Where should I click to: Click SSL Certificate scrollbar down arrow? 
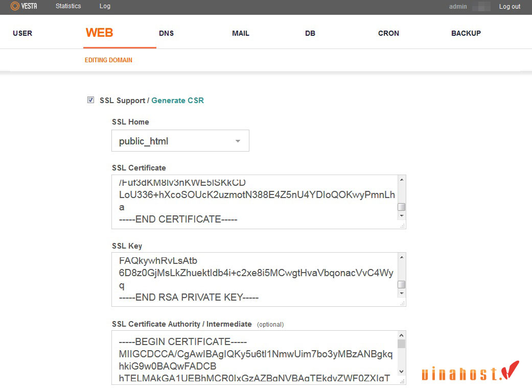pos(401,215)
